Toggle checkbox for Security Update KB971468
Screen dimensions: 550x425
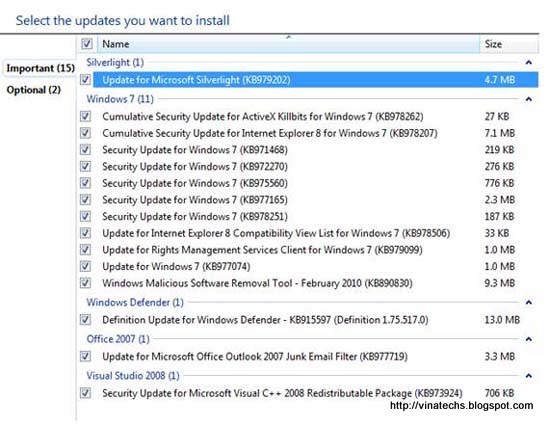click(x=86, y=150)
